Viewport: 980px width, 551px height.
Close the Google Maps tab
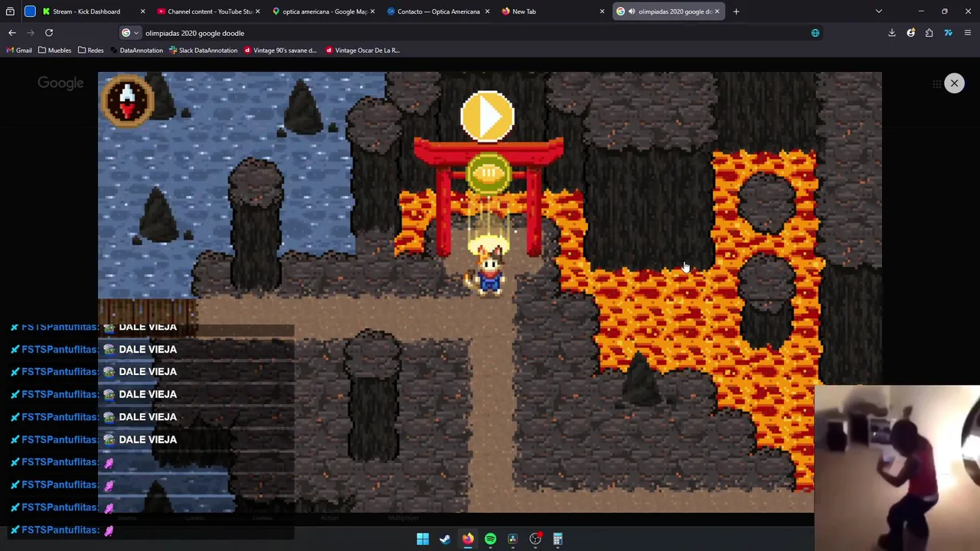pos(372,11)
